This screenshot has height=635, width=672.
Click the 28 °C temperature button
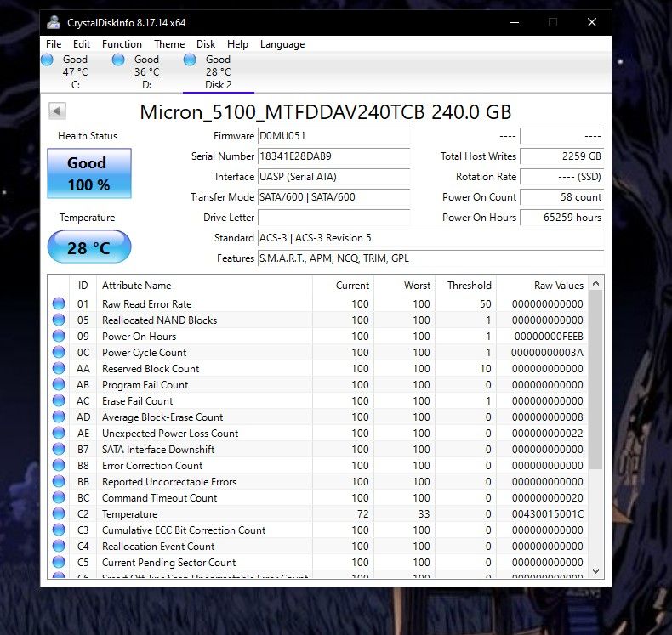(x=89, y=247)
